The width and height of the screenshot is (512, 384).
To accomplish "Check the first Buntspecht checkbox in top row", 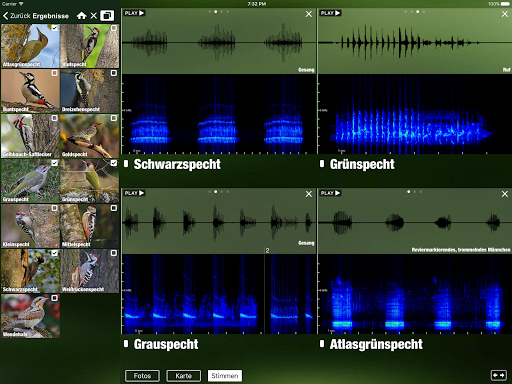I will pyautogui.click(x=114, y=28).
